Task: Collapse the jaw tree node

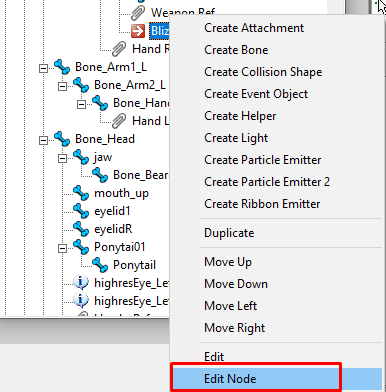Action: pos(62,158)
